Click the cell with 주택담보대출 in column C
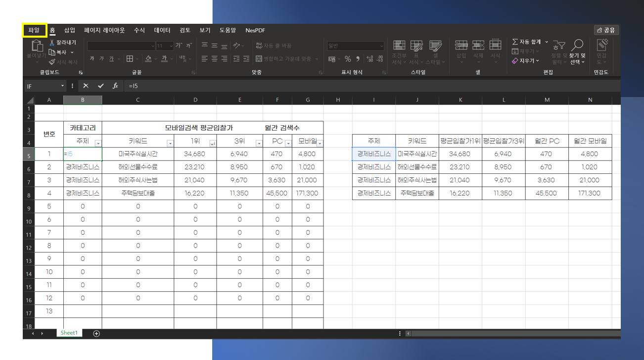The height and width of the screenshot is (360, 644). click(138, 193)
